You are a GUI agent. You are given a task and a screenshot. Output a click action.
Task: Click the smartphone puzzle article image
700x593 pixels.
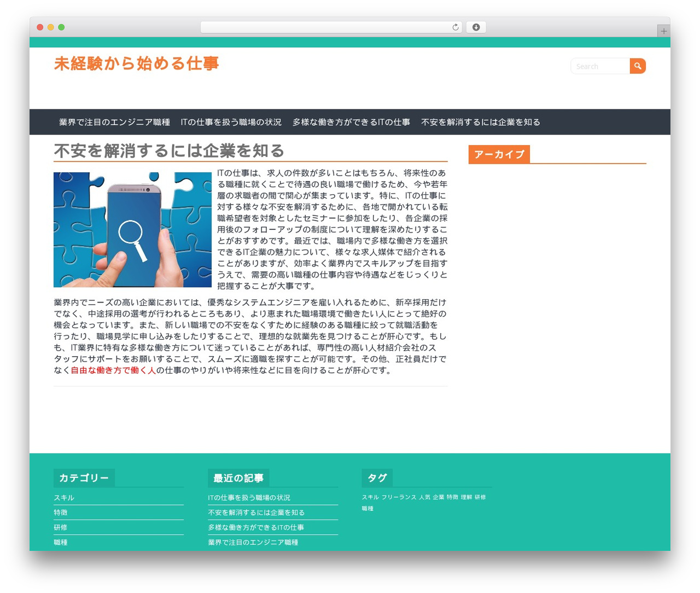click(x=132, y=230)
